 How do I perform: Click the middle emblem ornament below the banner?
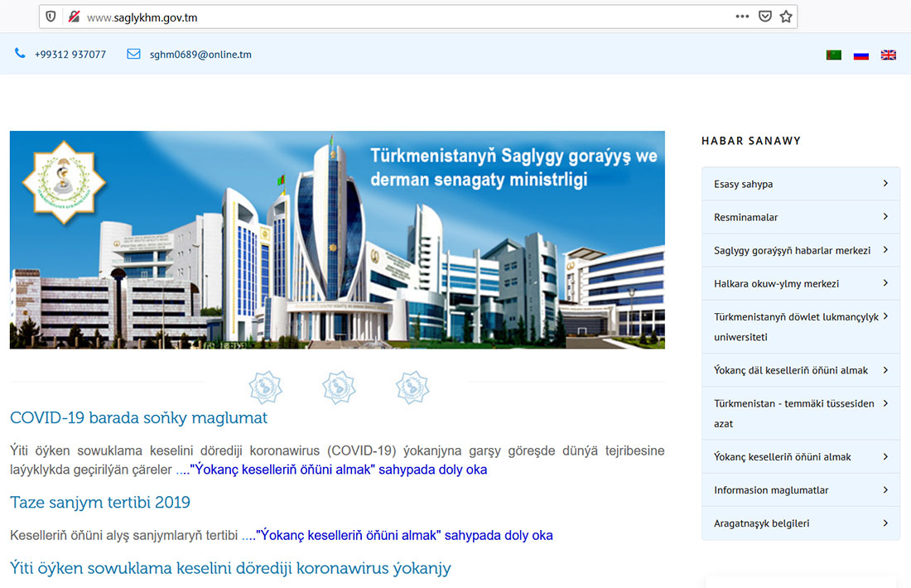pos(339,387)
